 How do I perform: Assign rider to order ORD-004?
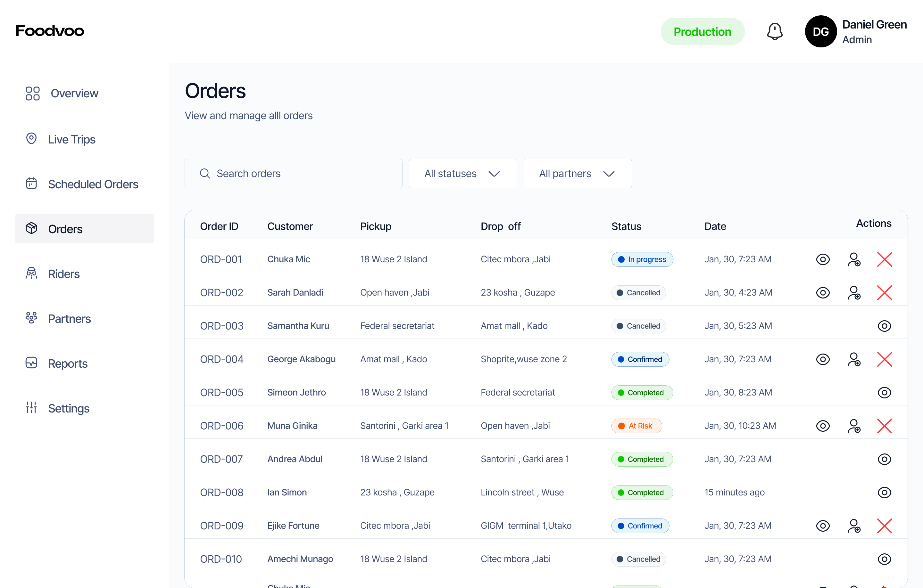[x=854, y=359]
